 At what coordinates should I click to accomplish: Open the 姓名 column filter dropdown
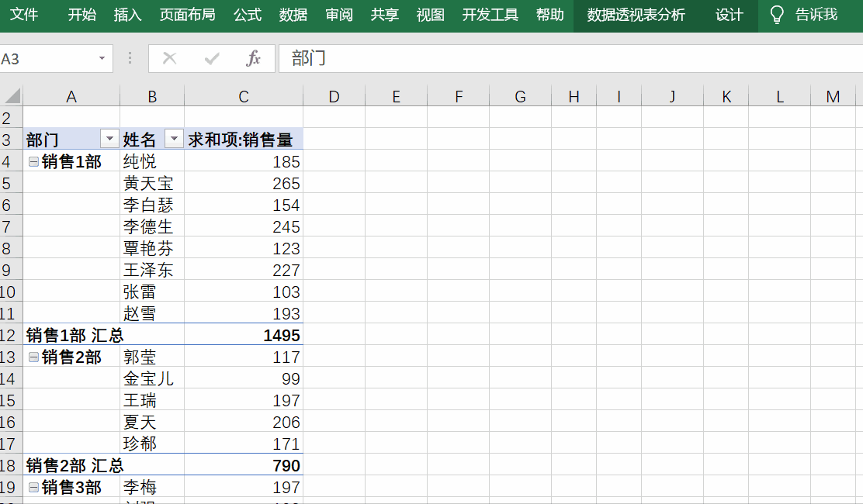click(174, 138)
